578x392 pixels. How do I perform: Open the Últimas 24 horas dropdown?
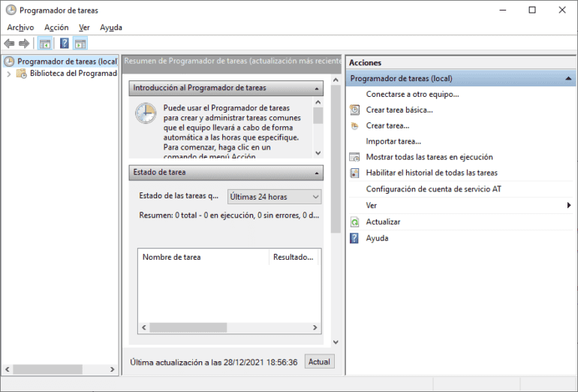(x=274, y=197)
